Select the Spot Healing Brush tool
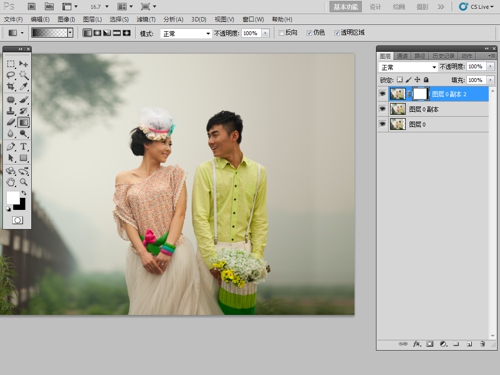The height and width of the screenshot is (375, 500). (x=11, y=100)
